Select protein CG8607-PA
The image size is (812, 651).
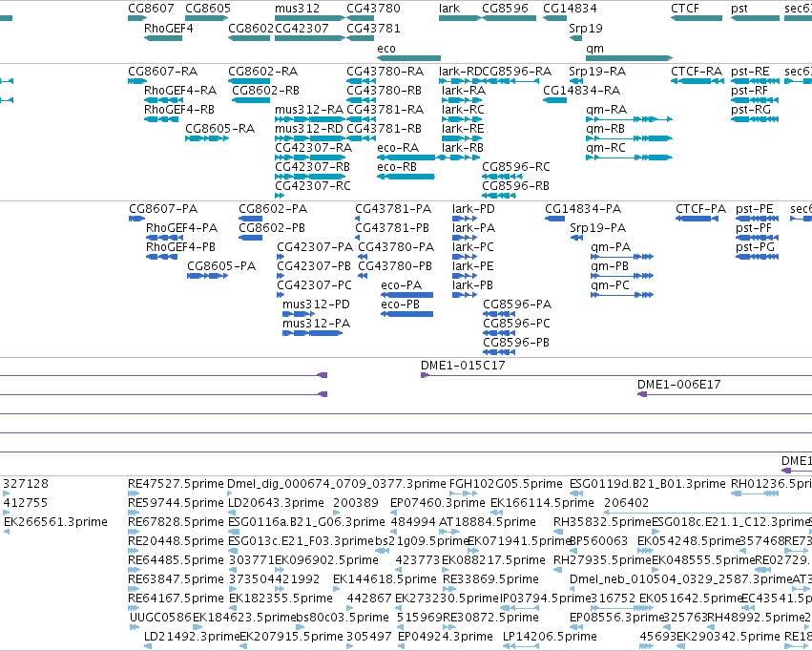[163, 209]
